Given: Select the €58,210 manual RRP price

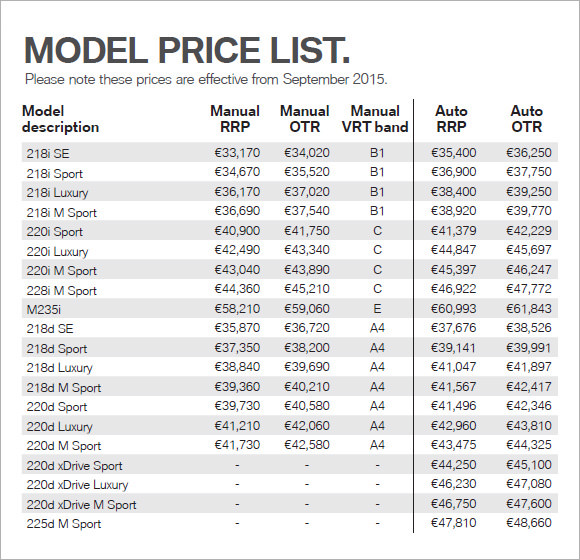Looking at the screenshot, I should [x=237, y=308].
